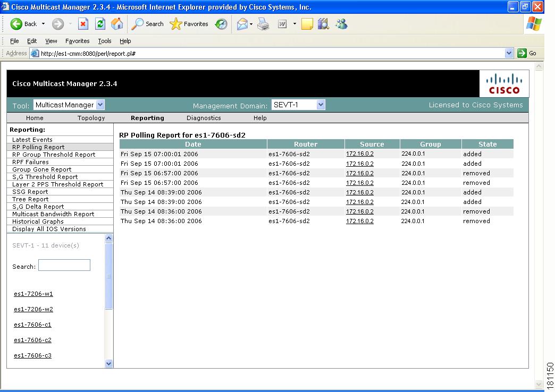
Task: Click the Mail envelope icon
Action: (x=242, y=24)
